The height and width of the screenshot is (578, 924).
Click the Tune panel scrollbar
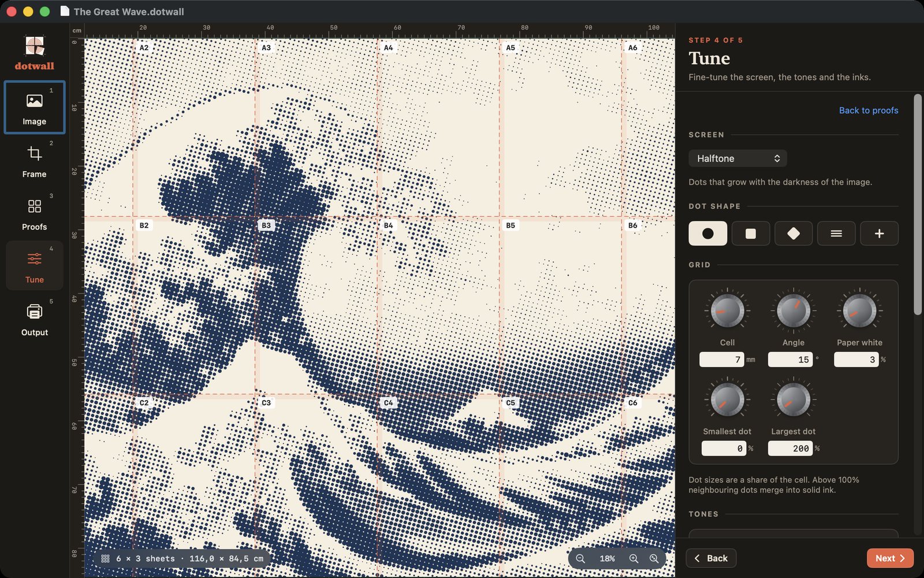[918, 205]
